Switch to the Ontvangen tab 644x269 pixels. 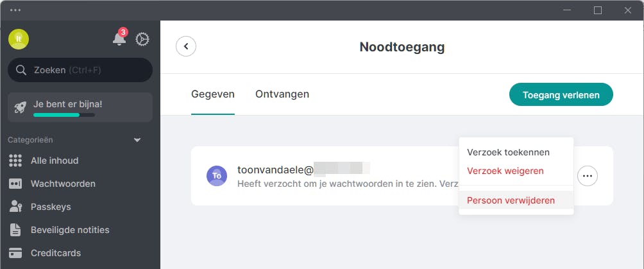pos(282,94)
